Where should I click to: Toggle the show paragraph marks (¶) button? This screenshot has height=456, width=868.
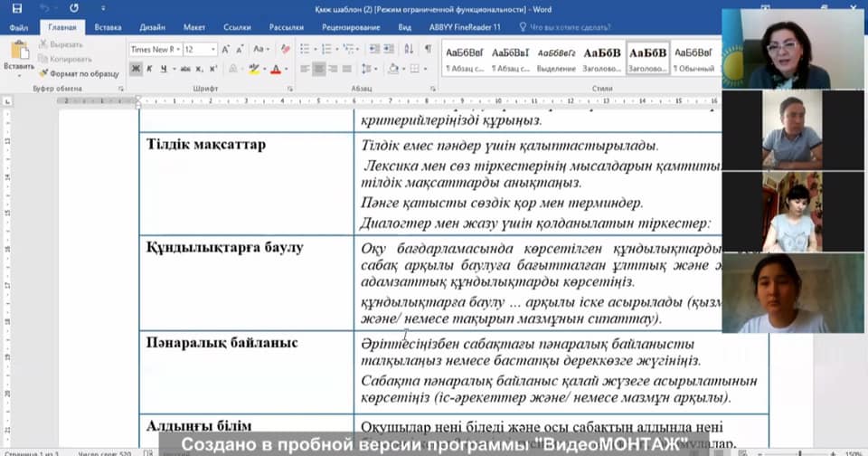tap(427, 50)
